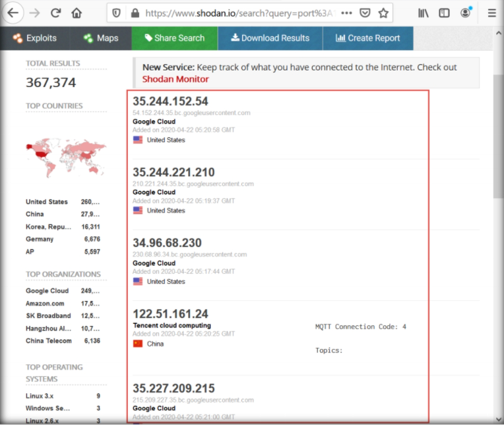Filter results by AP country entry
The width and height of the screenshot is (504, 425).
[x=30, y=251]
